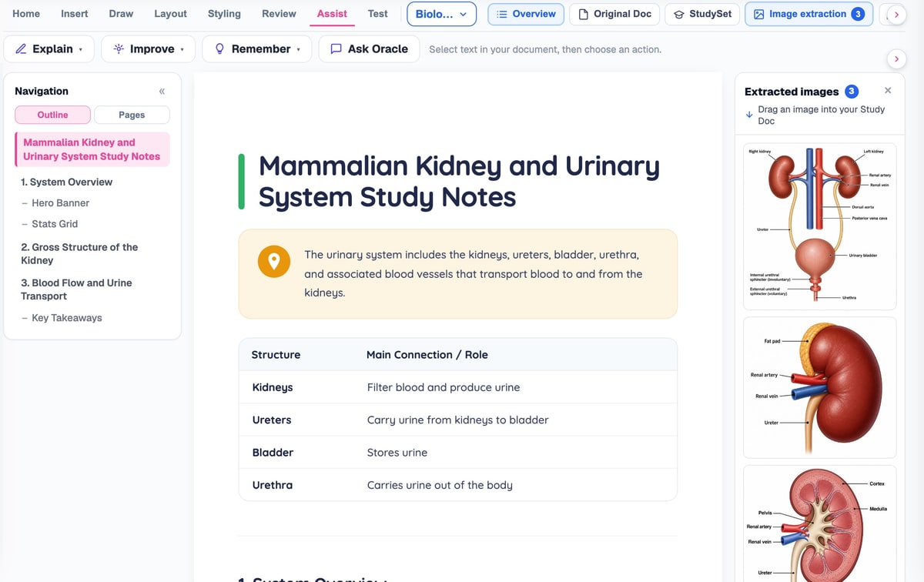Open the Remember dropdown

257,48
